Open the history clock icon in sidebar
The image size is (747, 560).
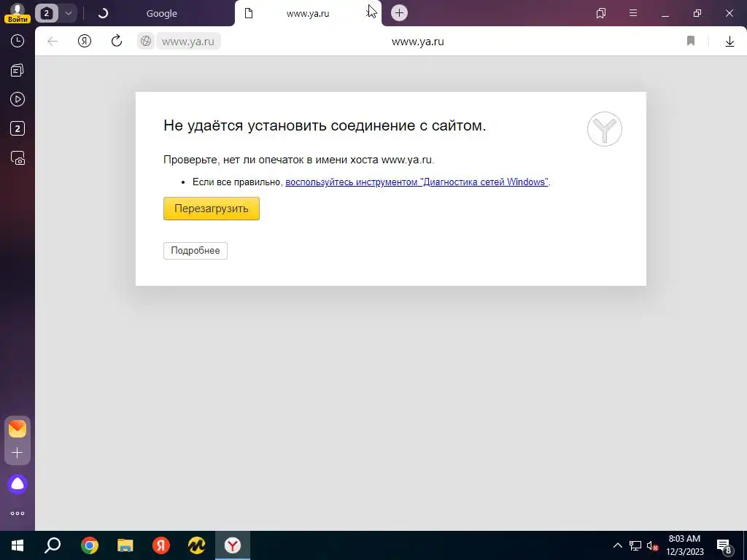18,41
